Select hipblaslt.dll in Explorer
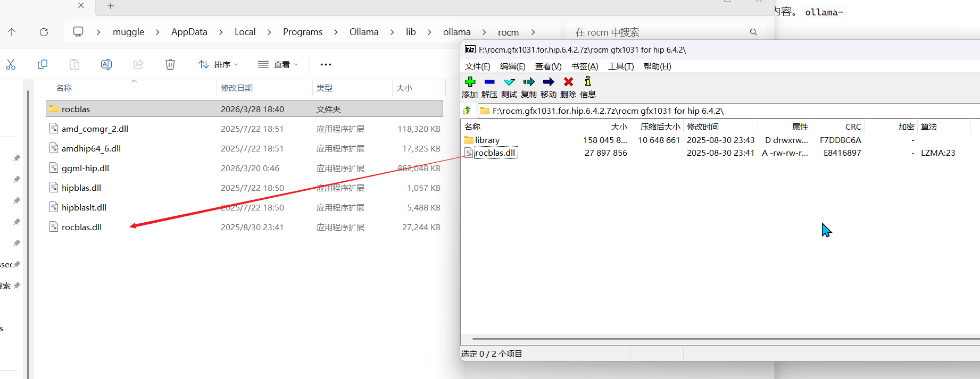The image size is (980, 379). pos(244,207)
